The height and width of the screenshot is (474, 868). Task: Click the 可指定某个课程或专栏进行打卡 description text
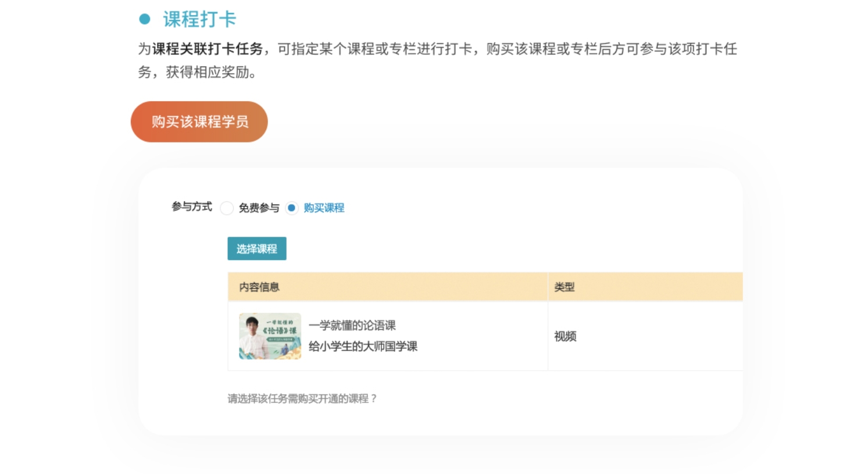tap(374, 49)
